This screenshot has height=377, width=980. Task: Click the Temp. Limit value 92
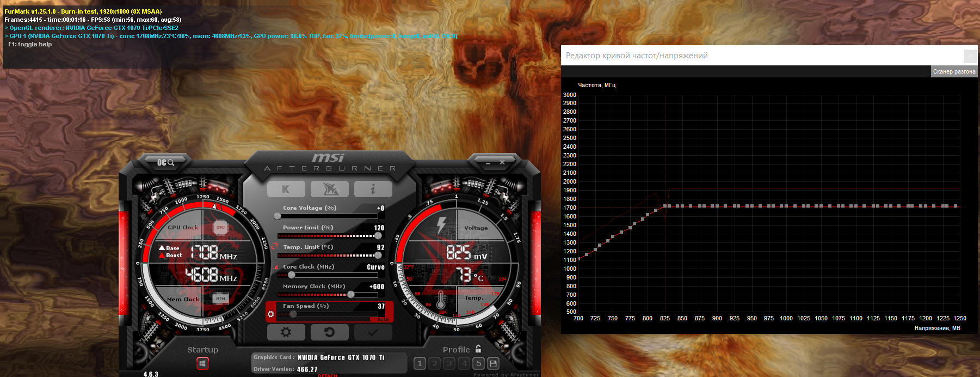[381, 247]
